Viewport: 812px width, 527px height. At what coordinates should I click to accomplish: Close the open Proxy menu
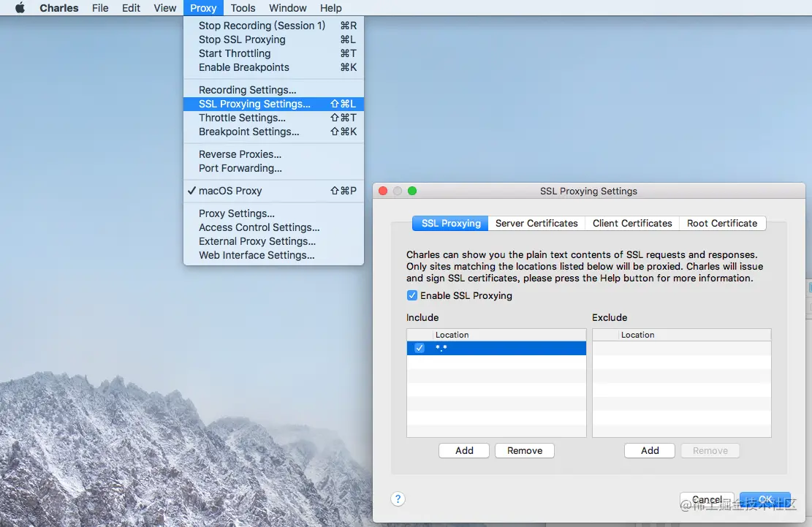tap(203, 8)
